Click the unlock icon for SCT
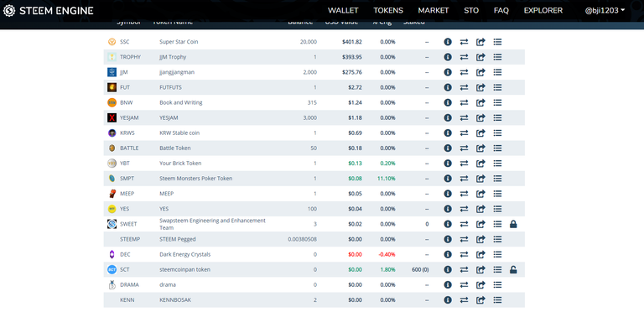Viewport: 644px width, 312px height. 513,270
